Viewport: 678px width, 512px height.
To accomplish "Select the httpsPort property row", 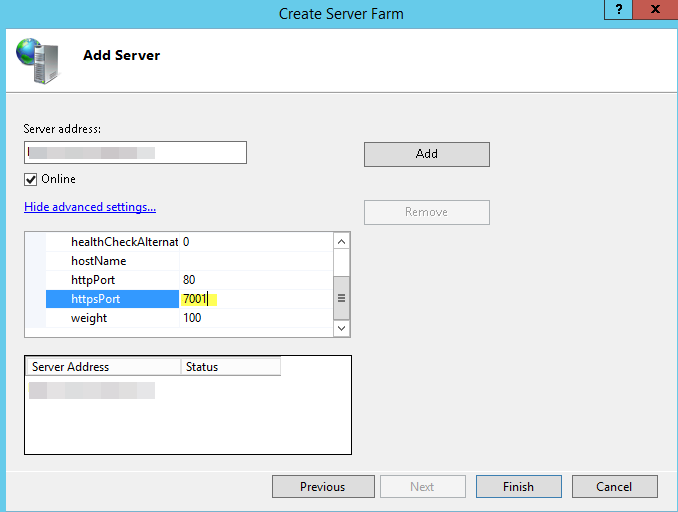I will [112, 299].
